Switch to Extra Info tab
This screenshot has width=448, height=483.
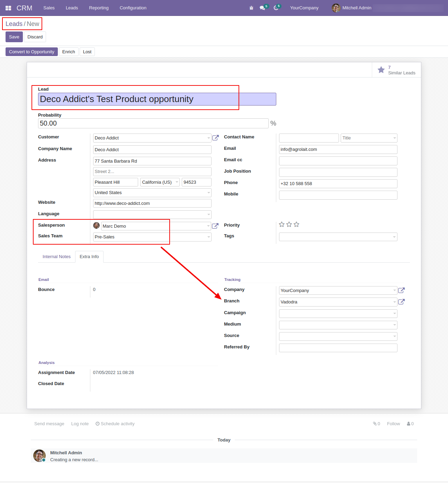[89, 257]
